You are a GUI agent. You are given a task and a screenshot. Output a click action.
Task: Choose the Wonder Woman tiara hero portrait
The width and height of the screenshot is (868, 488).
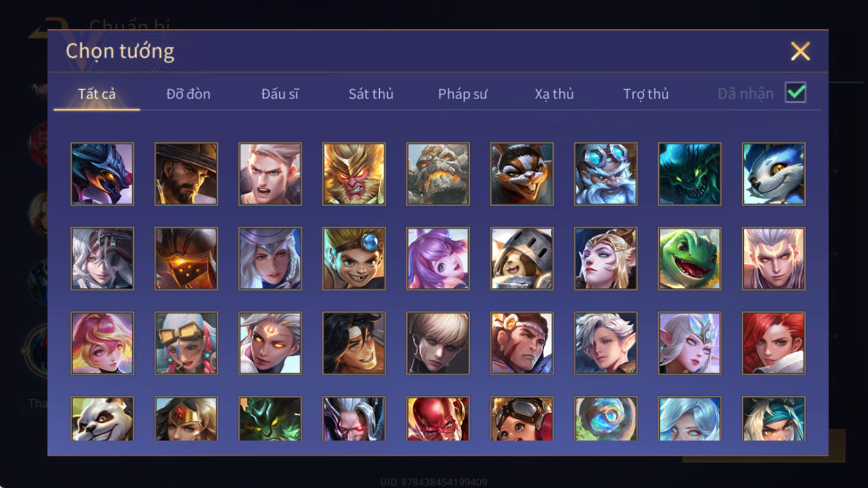point(186,419)
